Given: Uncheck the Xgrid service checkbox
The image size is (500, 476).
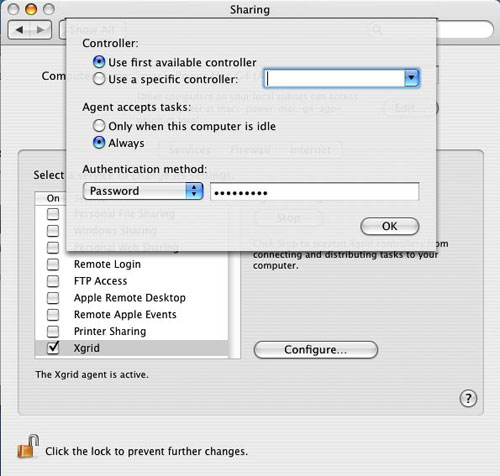Looking at the screenshot, I should [x=53, y=348].
